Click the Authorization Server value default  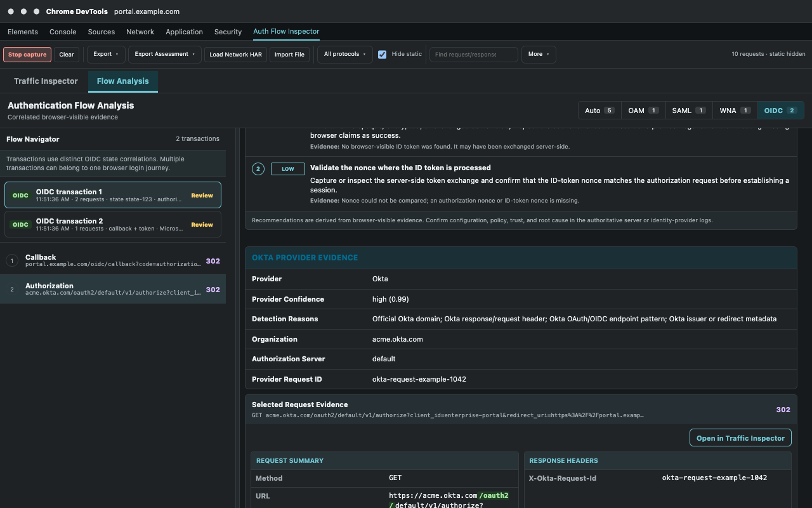(384, 359)
